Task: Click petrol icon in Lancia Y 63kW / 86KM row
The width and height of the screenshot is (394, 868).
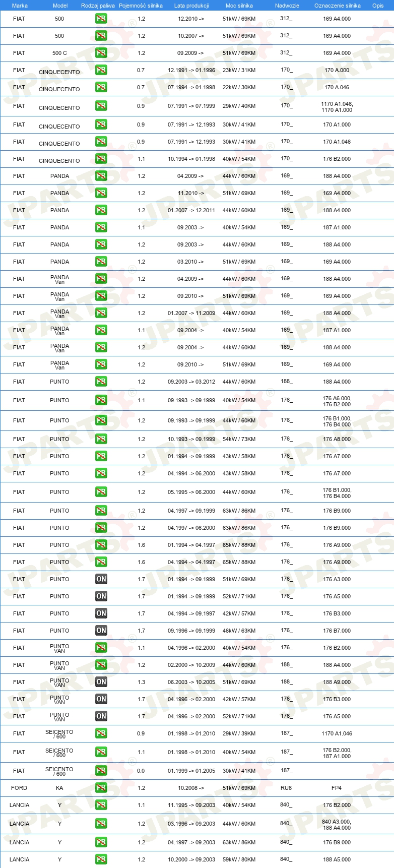Action: (x=101, y=842)
